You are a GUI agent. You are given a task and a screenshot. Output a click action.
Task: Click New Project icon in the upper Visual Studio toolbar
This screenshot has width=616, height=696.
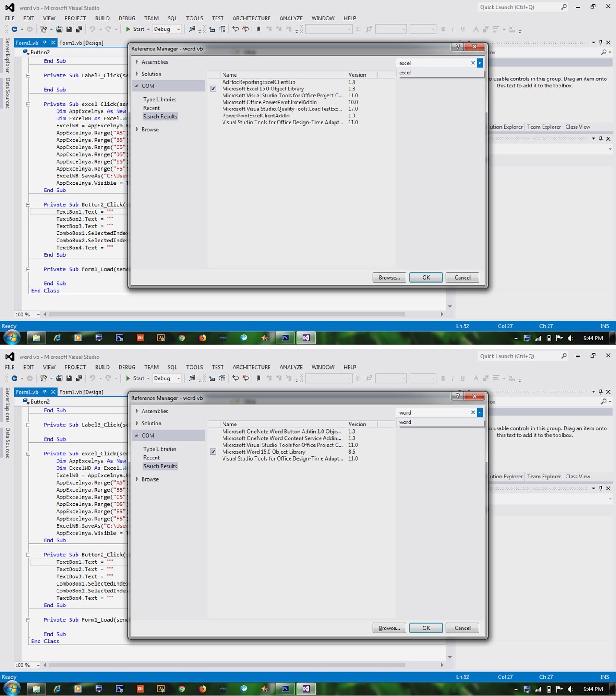pos(43,29)
